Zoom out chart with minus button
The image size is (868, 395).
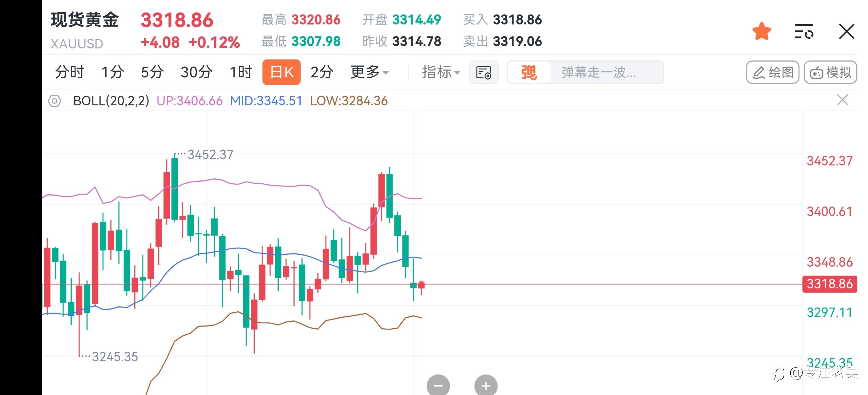[x=438, y=386]
